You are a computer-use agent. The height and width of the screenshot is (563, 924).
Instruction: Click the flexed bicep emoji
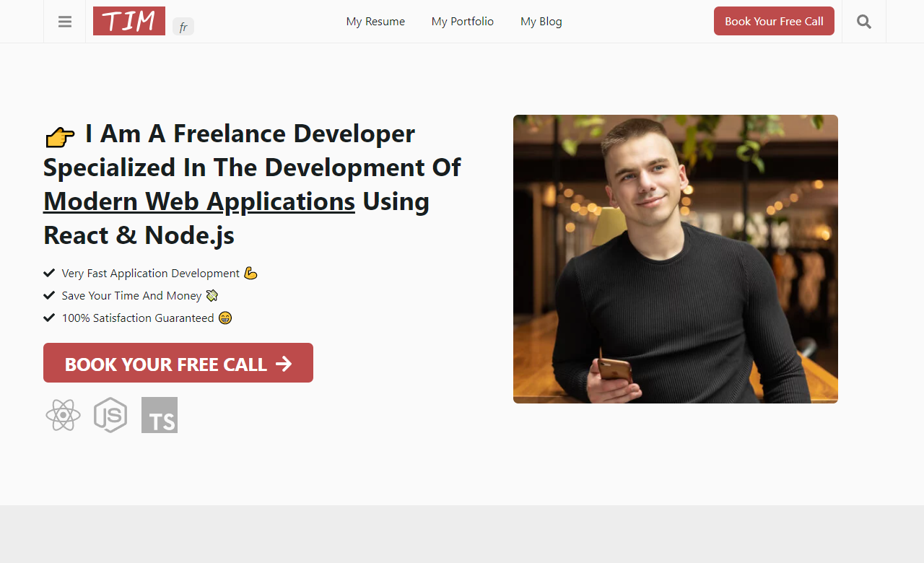pyautogui.click(x=250, y=274)
